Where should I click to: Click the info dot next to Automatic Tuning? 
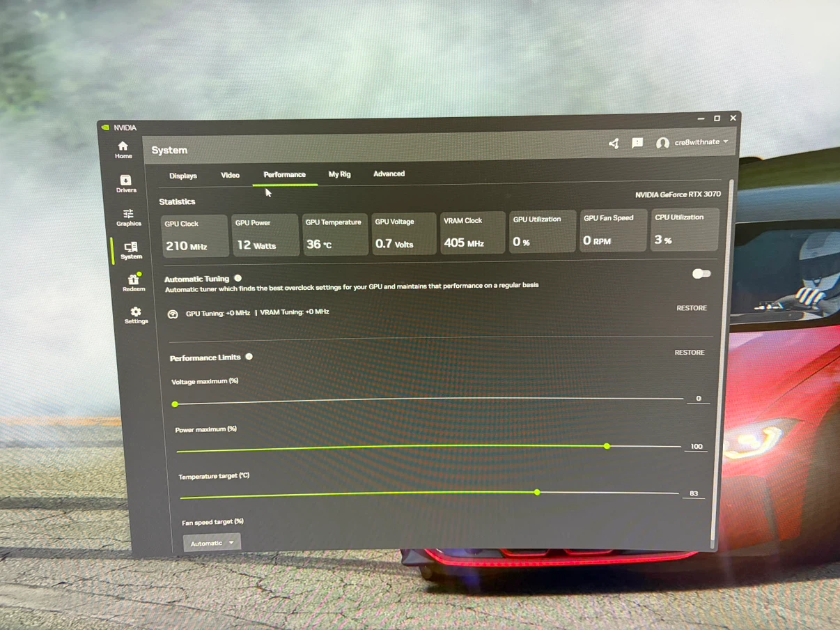pyautogui.click(x=238, y=278)
